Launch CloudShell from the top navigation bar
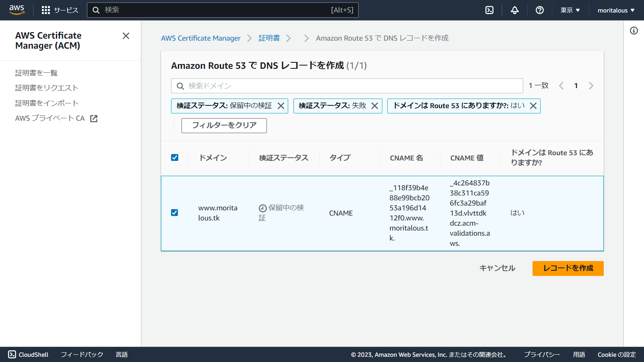This screenshot has height=362, width=644. click(x=489, y=10)
